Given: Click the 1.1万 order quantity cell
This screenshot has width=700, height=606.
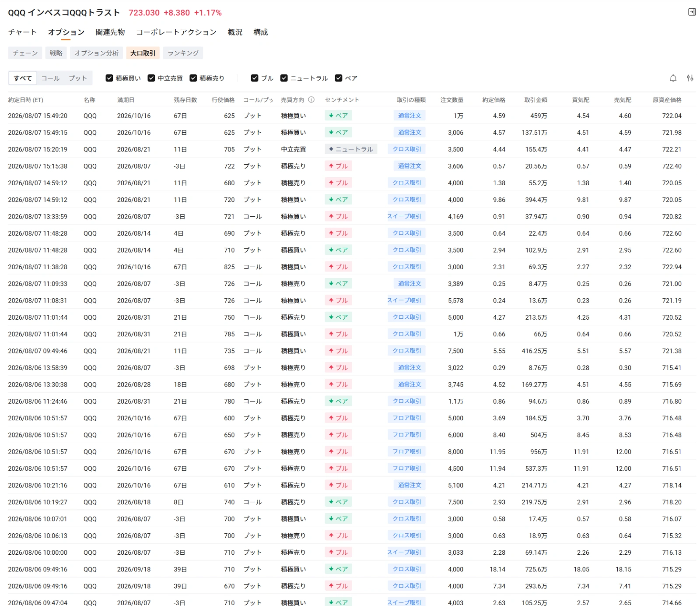Looking at the screenshot, I should coord(455,401).
